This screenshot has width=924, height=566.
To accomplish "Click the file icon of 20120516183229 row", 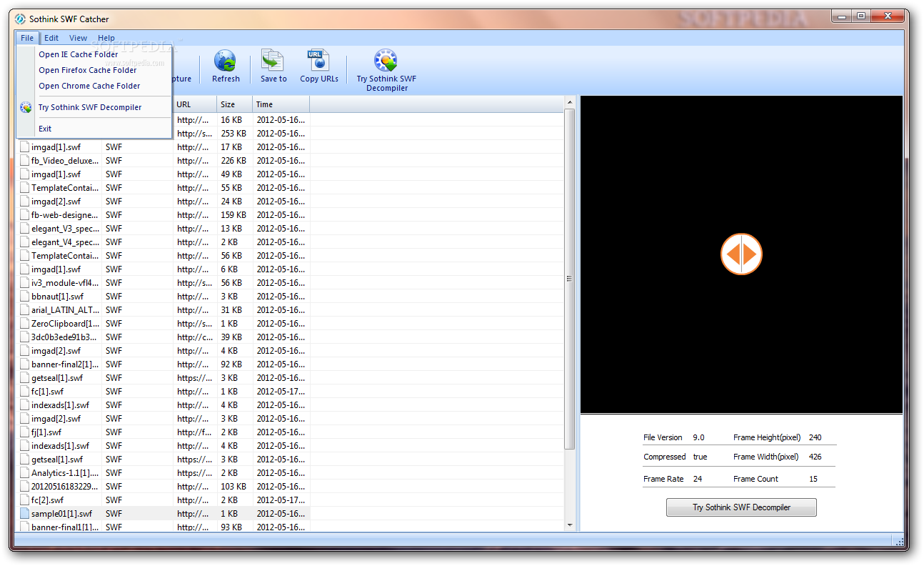I will [24, 487].
